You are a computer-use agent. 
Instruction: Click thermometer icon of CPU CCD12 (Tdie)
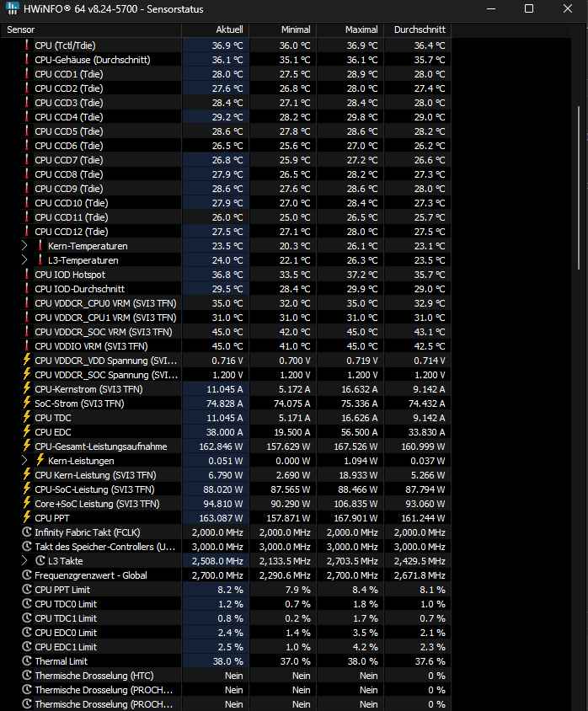[27, 232]
